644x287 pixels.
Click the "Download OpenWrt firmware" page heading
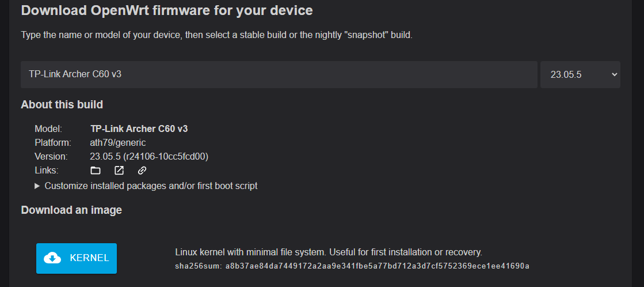(x=167, y=10)
